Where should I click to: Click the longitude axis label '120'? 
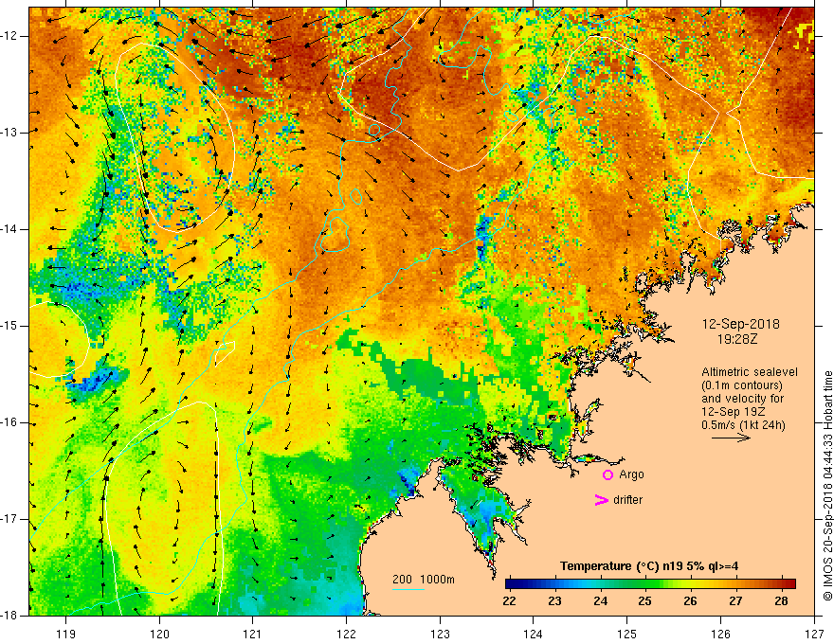pyautogui.click(x=159, y=634)
